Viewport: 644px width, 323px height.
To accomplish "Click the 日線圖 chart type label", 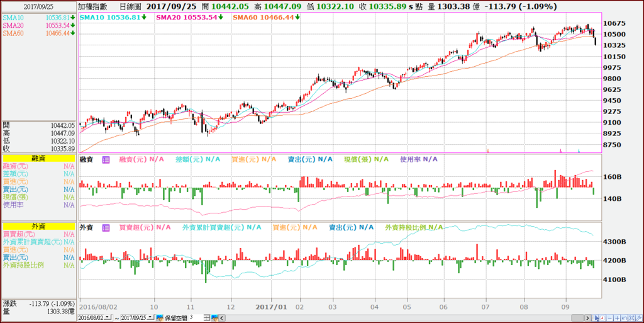I will point(130,6).
